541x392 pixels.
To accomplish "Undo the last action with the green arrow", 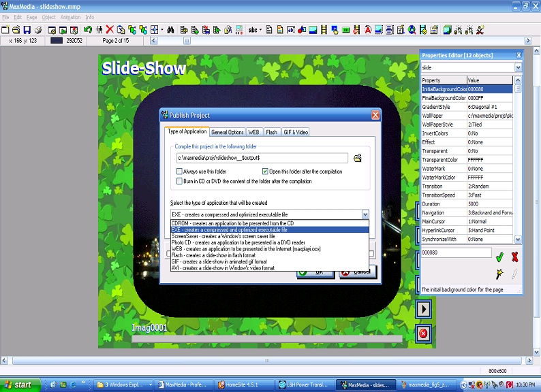I will (88, 30).
